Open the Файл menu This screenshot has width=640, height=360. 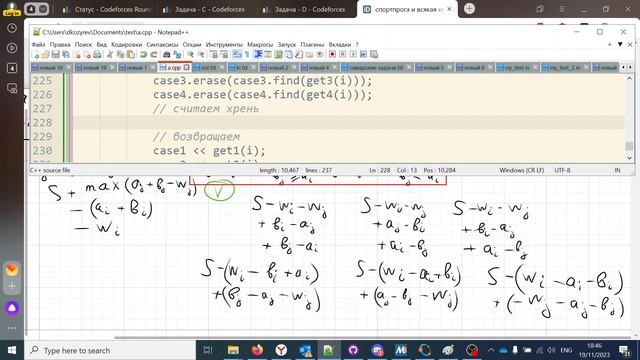[x=38, y=44]
